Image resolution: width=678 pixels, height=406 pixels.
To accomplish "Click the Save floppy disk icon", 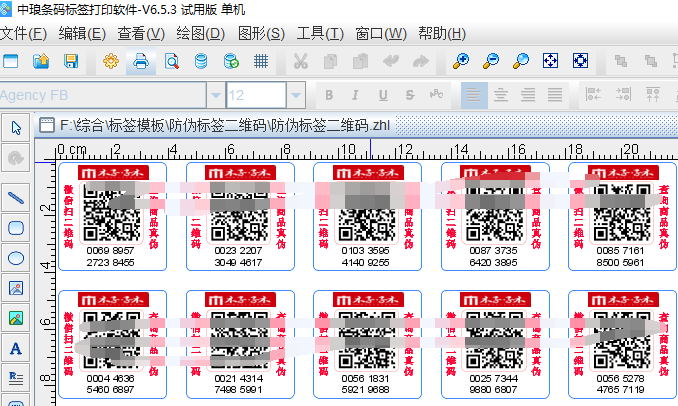I will tap(71, 61).
